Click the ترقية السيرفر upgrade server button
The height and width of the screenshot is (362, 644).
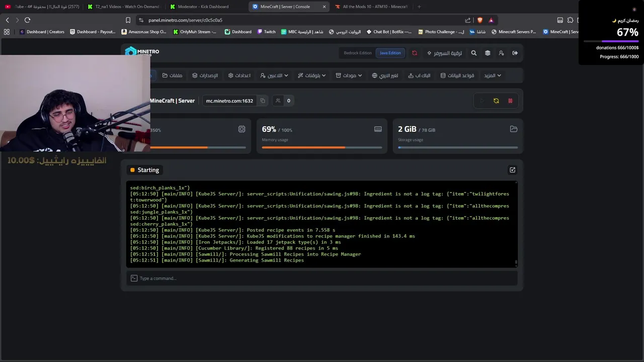click(x=444, y=53)
